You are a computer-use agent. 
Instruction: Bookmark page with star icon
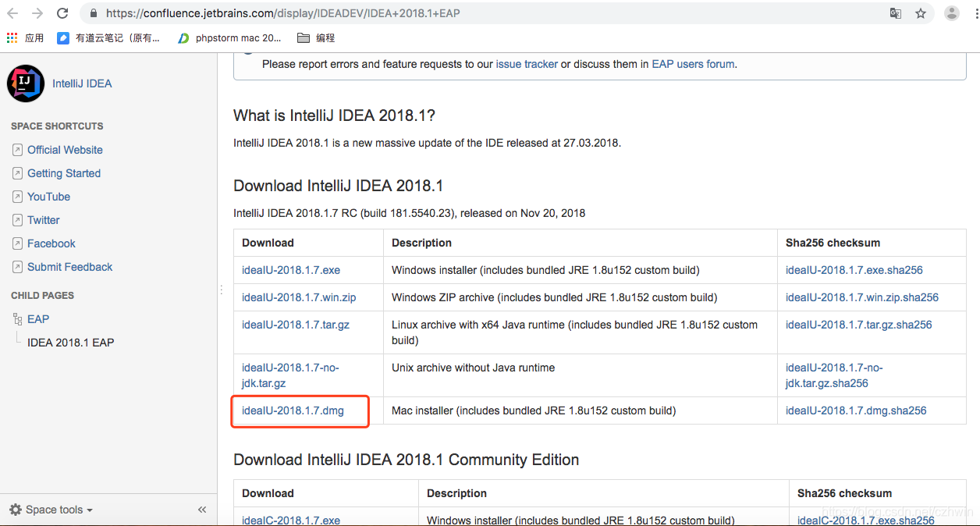point(921,13)
